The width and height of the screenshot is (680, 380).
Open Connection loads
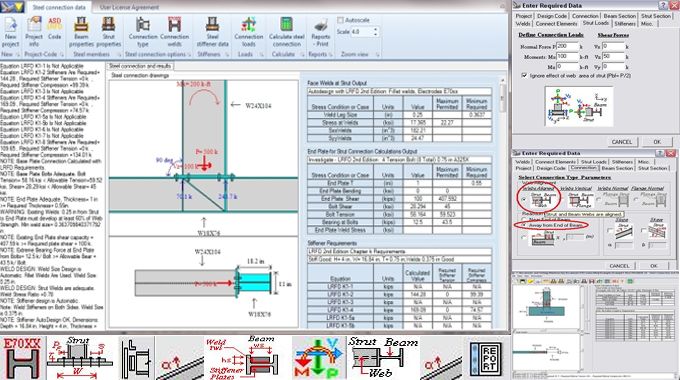(248, 32)
